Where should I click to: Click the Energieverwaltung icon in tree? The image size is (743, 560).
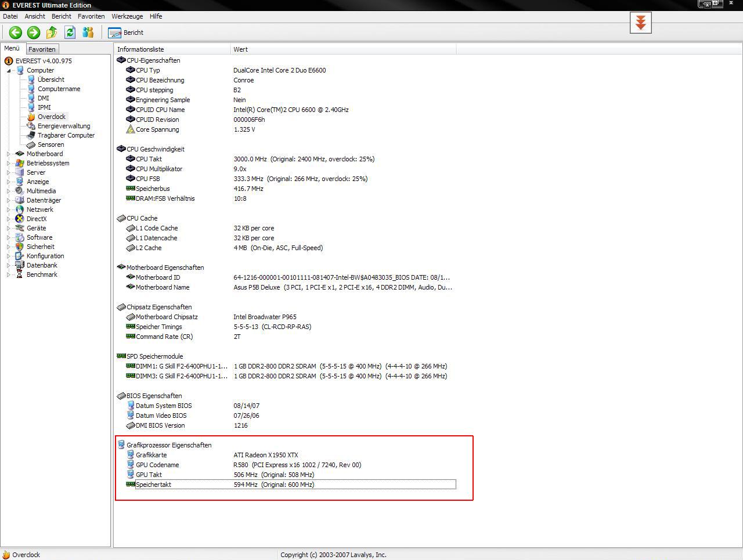coord(31,126)
